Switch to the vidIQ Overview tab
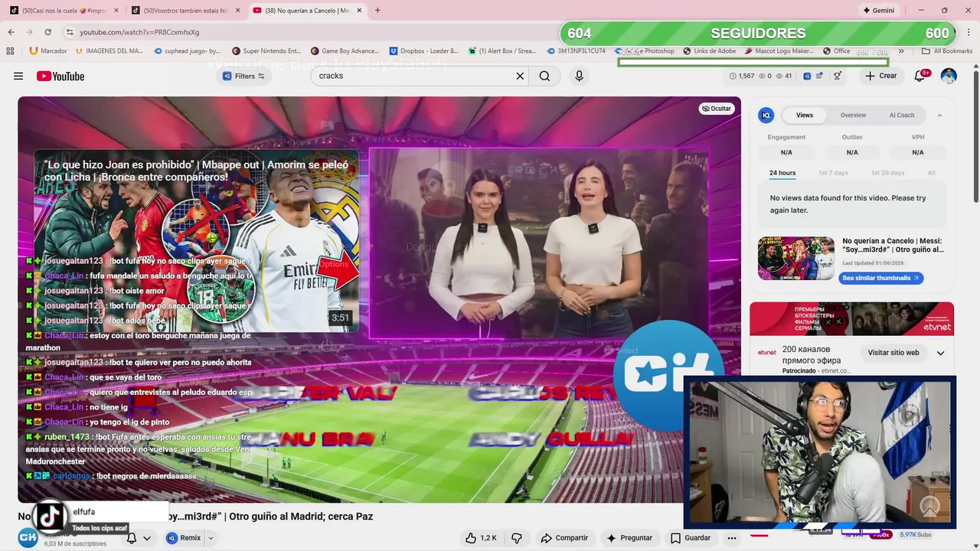980x551 pixels. click(x=853, y=116)
